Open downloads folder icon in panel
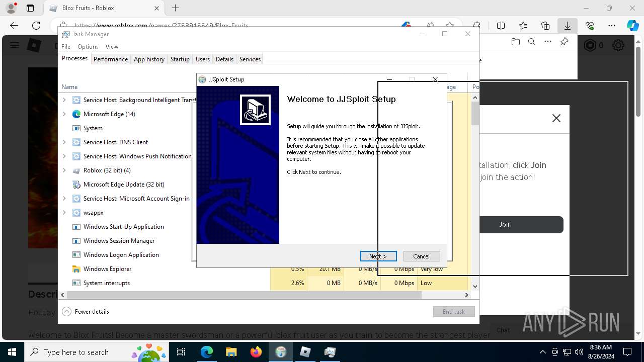644x362 pixels. pos(515,42)
